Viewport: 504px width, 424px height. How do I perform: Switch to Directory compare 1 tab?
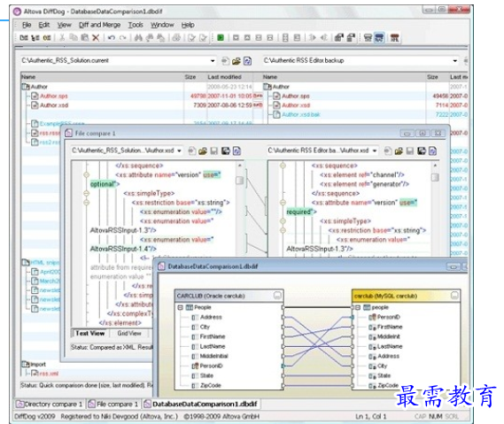(50, 405)
